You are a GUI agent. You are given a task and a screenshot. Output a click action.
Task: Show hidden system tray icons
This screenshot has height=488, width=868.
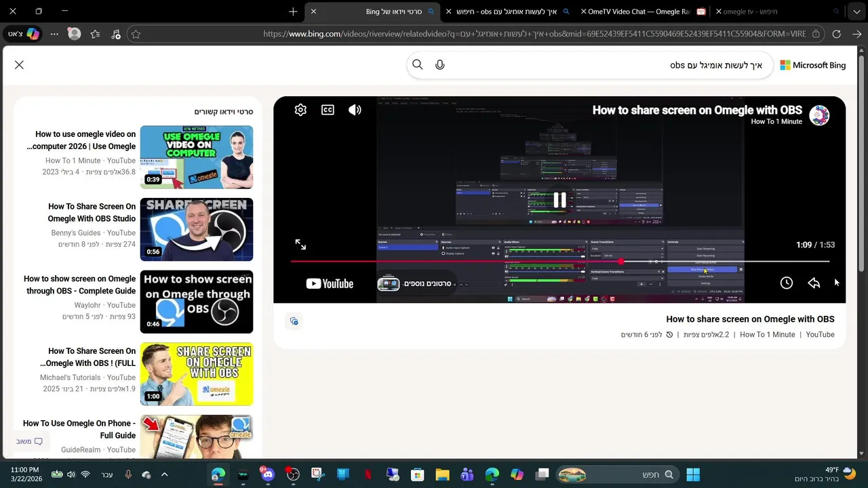pos(164,474)
